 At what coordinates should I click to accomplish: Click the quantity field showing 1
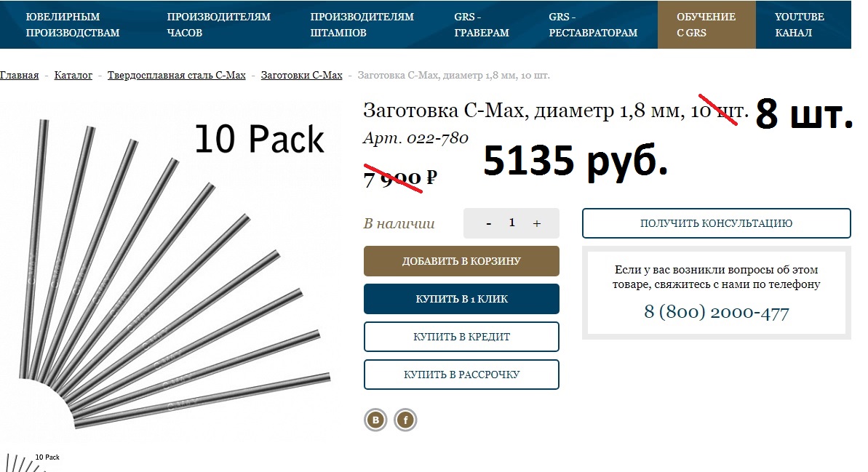[512, 223]
